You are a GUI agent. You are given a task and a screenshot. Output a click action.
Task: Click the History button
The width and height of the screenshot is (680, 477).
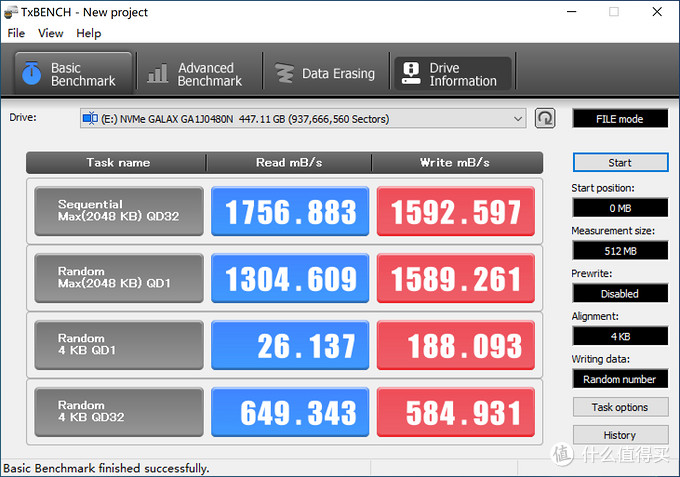(619, 435)
